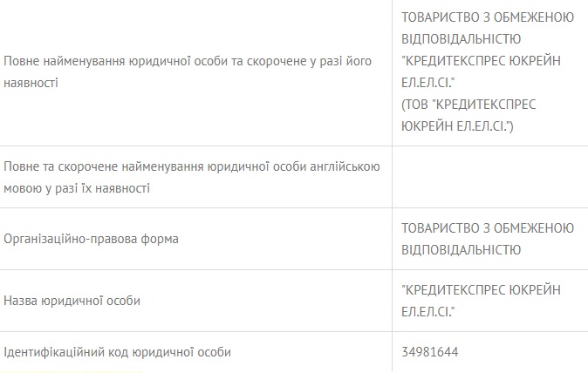
Task: Click 'ВІДПОВІДАЛЬНІСТЮ' in the organizational form value
Action: [x=461, y=250]
